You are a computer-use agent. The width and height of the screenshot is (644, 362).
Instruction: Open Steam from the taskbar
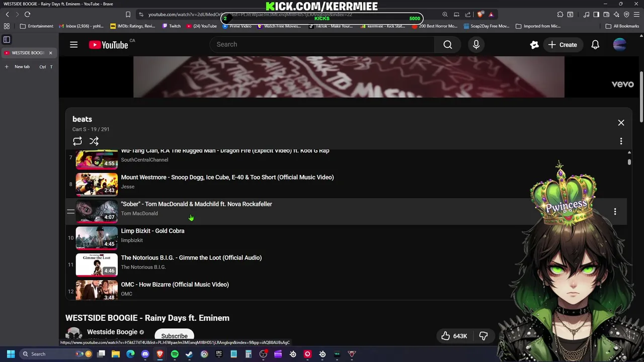point(189,354)
